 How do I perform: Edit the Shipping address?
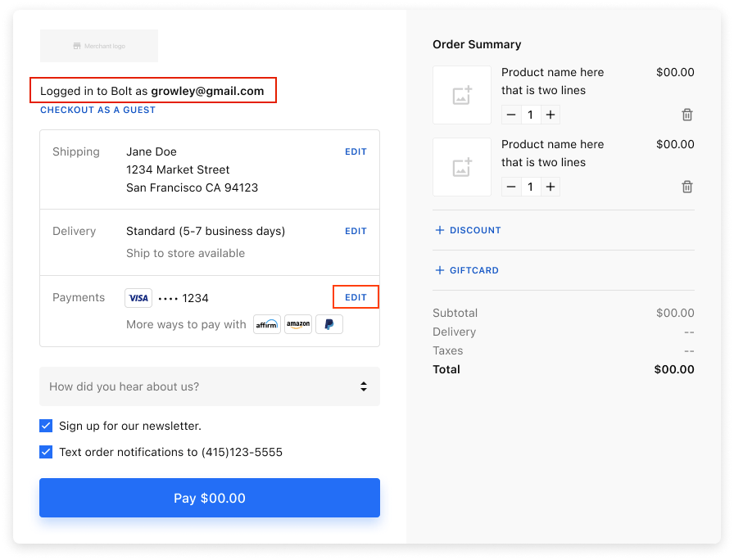(x=356, y=151)
